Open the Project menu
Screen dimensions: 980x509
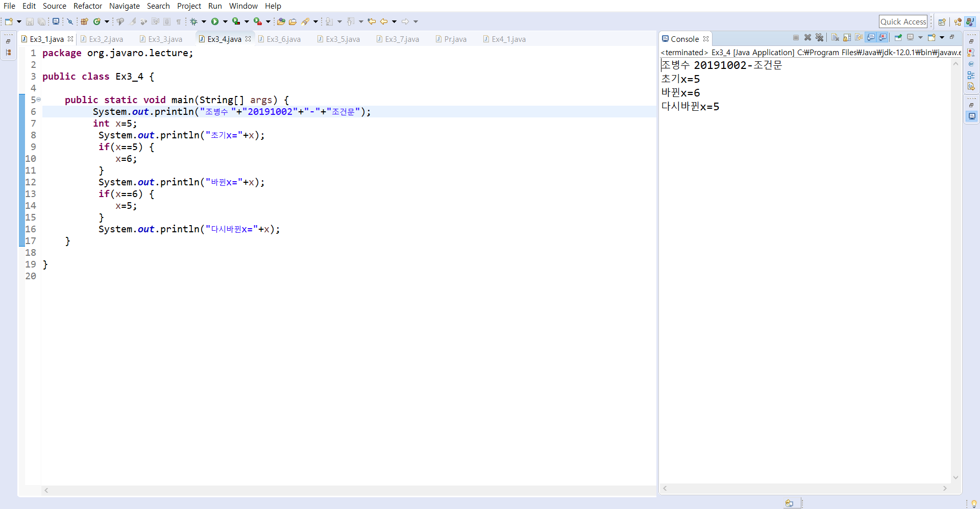pyautogui.click(x=189, y=6)
